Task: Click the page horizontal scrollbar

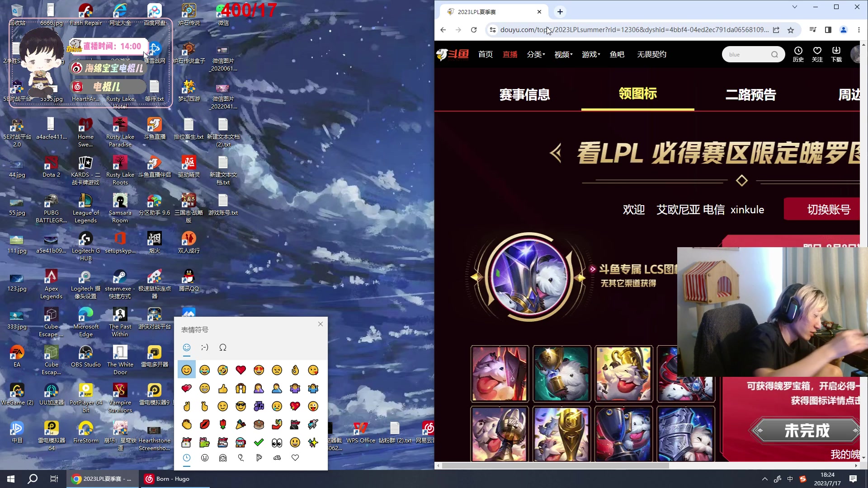Action: (555, 465)
